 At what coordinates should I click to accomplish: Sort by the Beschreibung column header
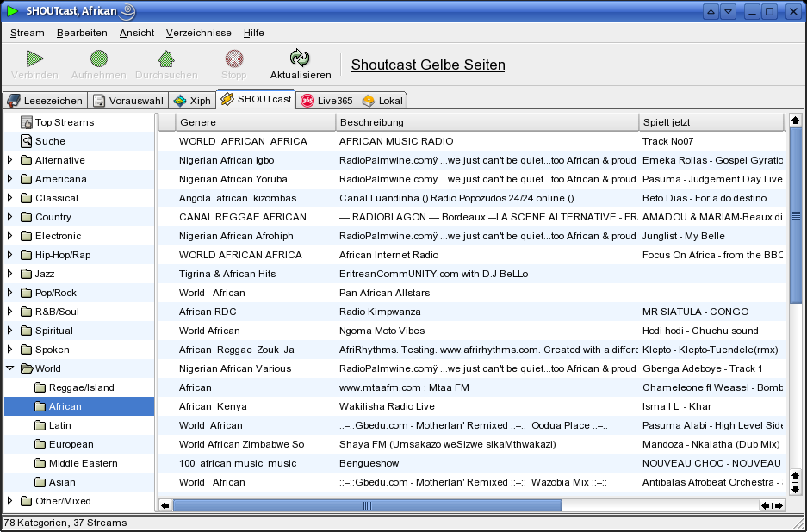[x=487, y=122]
